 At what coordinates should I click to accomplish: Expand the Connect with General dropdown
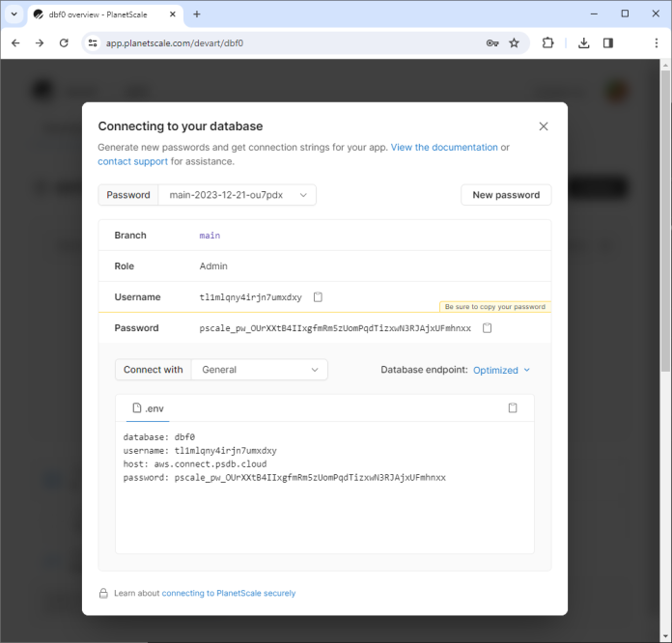click(x=260, y=370)
